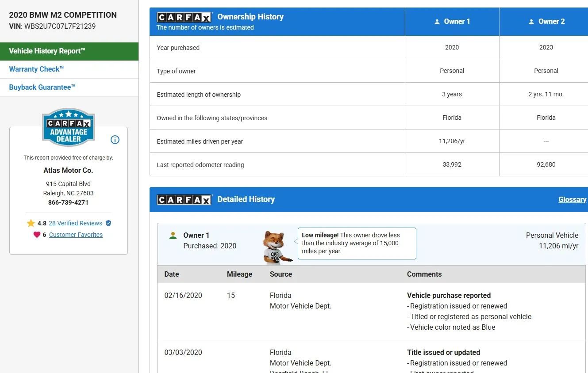Open the Vehicle History Report tab
588x373 pixels.
click(x=69, y=51)
